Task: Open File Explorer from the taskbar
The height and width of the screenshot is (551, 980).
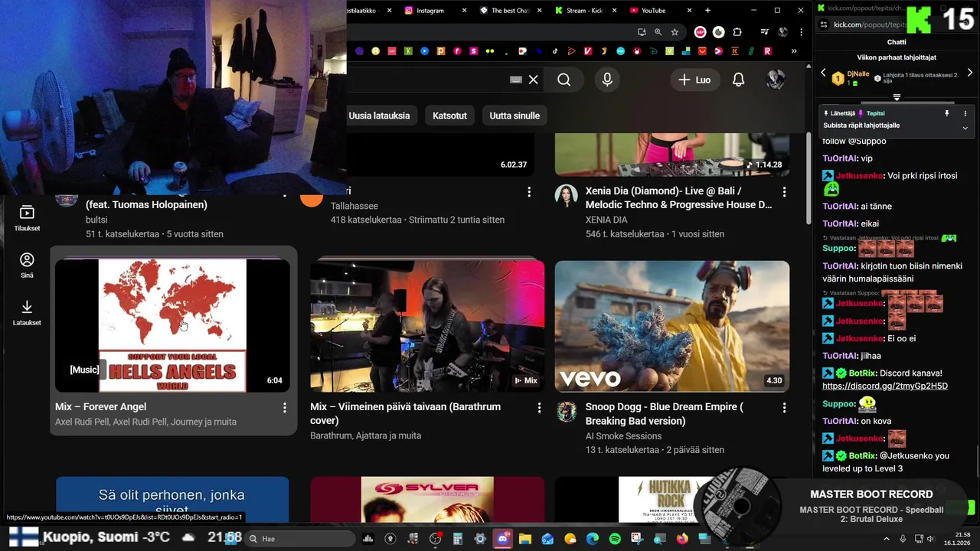Action: [525, 539]
